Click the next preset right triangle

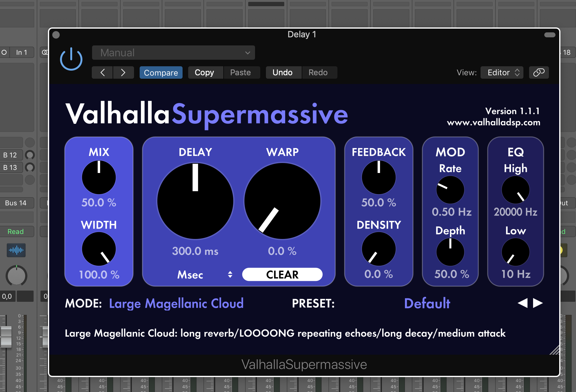(538, 303)
